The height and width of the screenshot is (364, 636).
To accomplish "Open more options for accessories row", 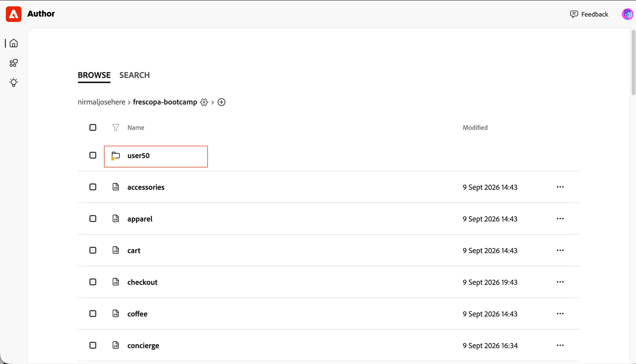I will pyautogui.click(x=560, y=187).
